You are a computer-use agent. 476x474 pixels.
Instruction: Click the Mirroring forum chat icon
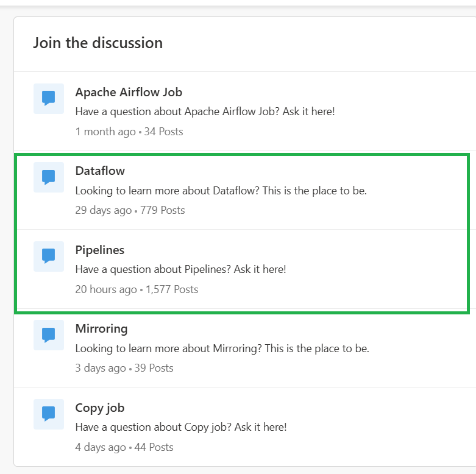tap(49, 335)
